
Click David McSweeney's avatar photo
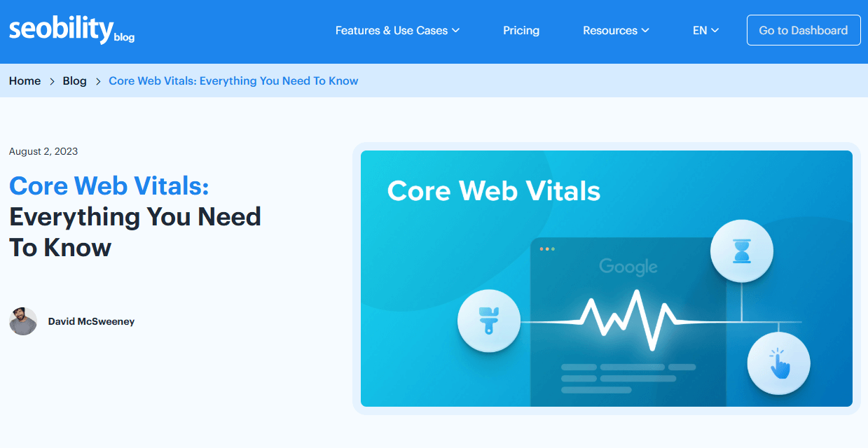pyautogui.click(x=22, y=321)
